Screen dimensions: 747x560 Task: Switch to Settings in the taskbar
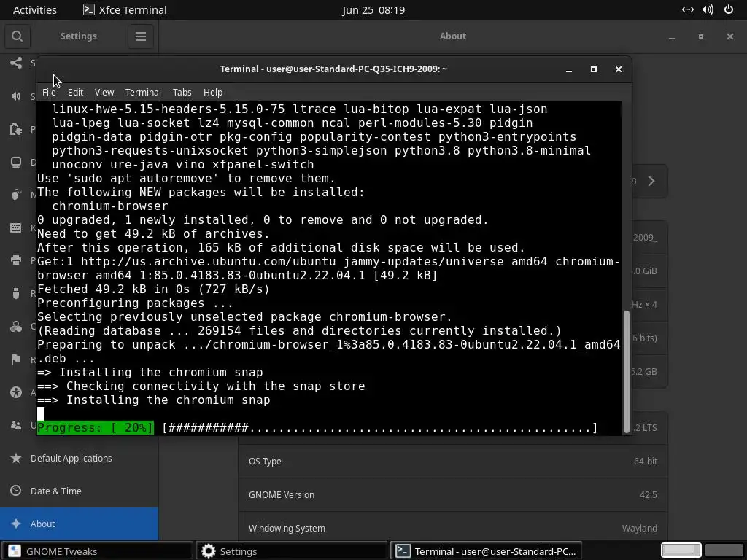[x=291, y=551]
